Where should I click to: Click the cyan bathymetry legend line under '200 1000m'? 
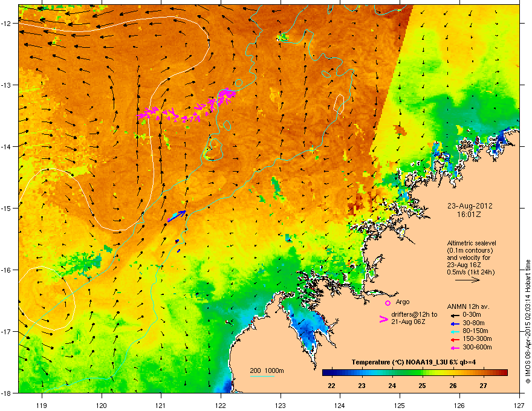pos(262,376)
